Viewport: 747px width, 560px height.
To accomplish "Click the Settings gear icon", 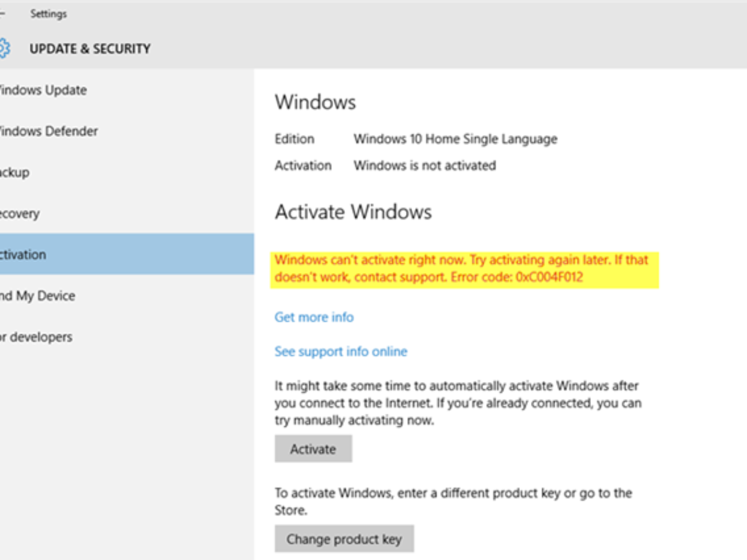I will 3,48.
